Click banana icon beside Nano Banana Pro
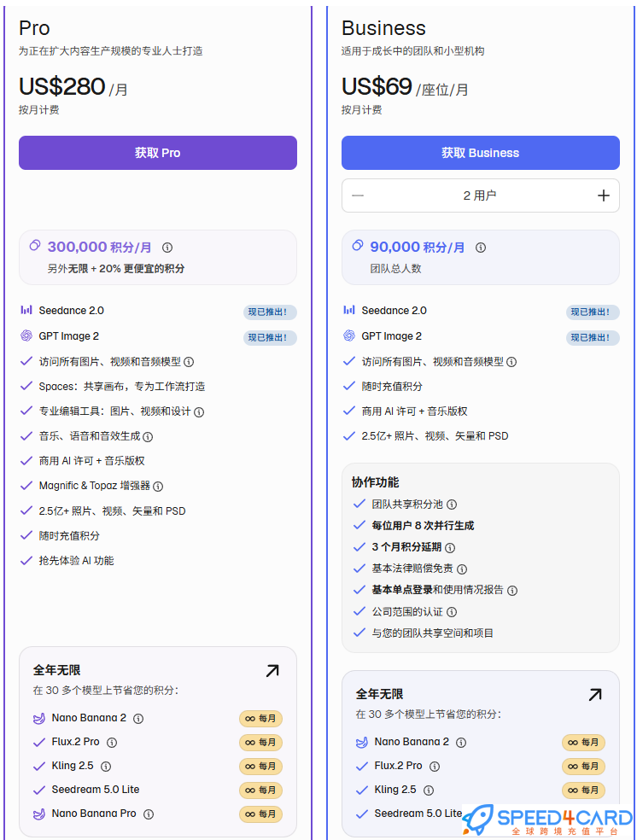 [x=39, y=814]
